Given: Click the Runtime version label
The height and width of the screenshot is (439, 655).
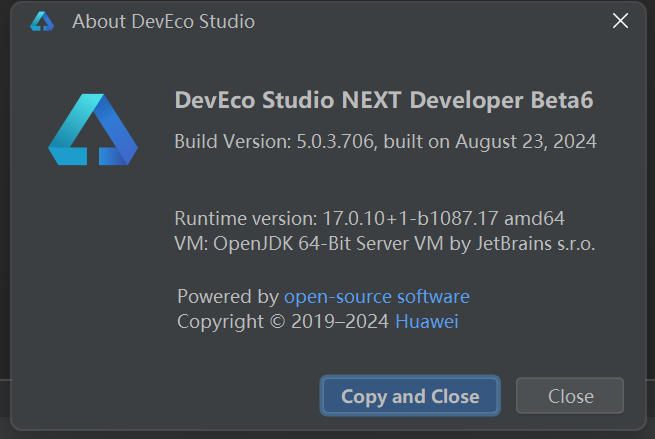Looking at the screenshot, I should (x=246, y=218).
